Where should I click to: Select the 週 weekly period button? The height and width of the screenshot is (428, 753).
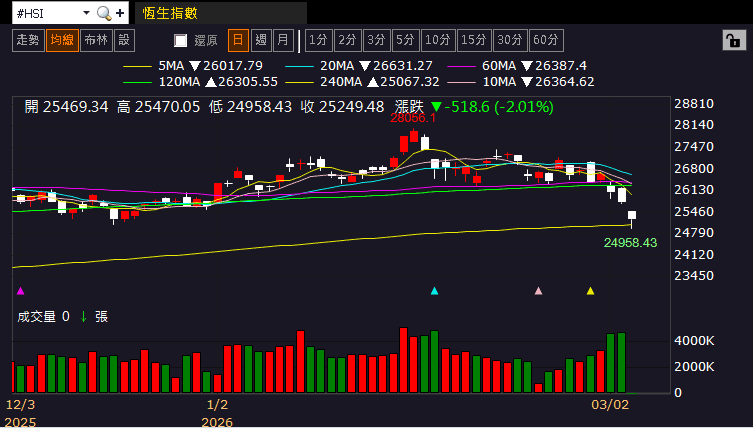(x=261, y=40)
